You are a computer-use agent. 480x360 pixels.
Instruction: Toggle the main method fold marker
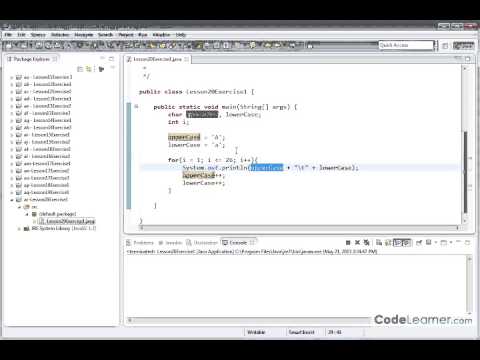(136, 107)
